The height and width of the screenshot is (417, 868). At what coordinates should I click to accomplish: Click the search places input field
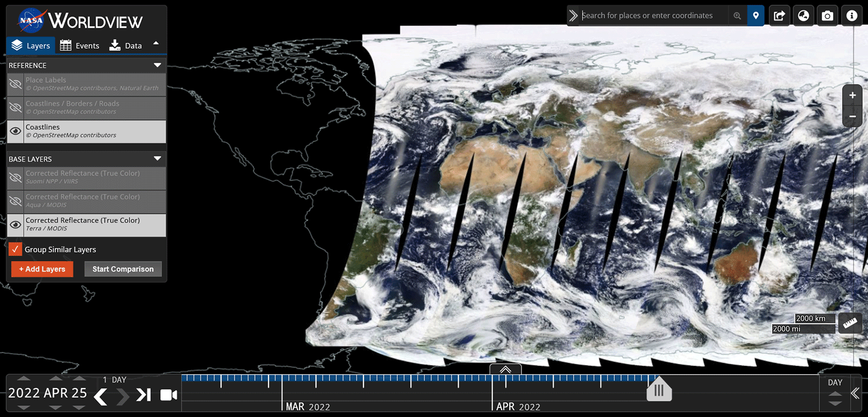(648, 16)
